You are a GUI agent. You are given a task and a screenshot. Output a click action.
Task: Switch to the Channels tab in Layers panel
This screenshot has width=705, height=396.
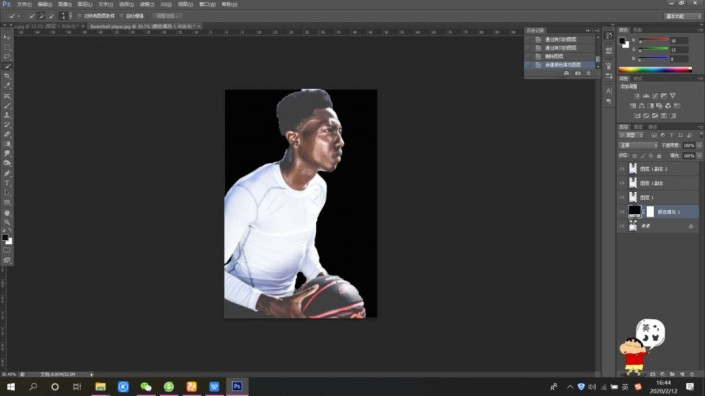(638, 127)
